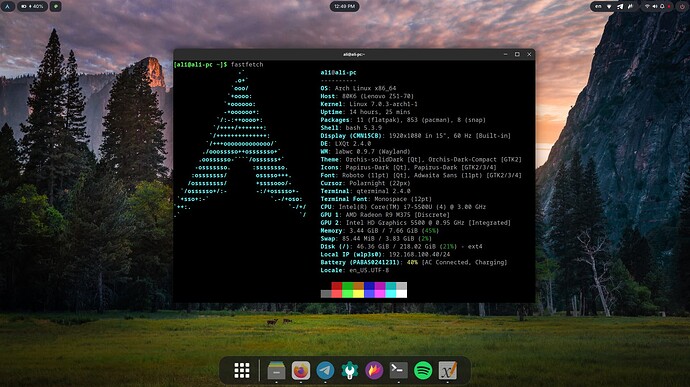Click the yellow color block in bottom palette row
This screenshot has height=387, width=690.
point(358,294)
